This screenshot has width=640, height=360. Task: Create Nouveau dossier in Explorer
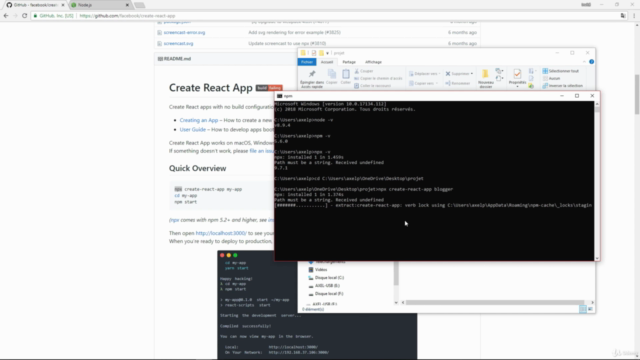485,79
